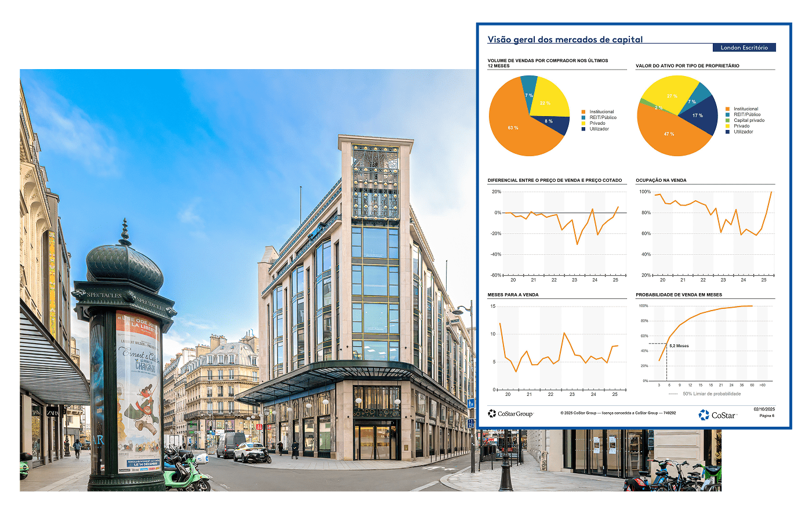812x519 pixels.
Task: Click the 5,2 Meses marker label
Action: tap(679, 346)
